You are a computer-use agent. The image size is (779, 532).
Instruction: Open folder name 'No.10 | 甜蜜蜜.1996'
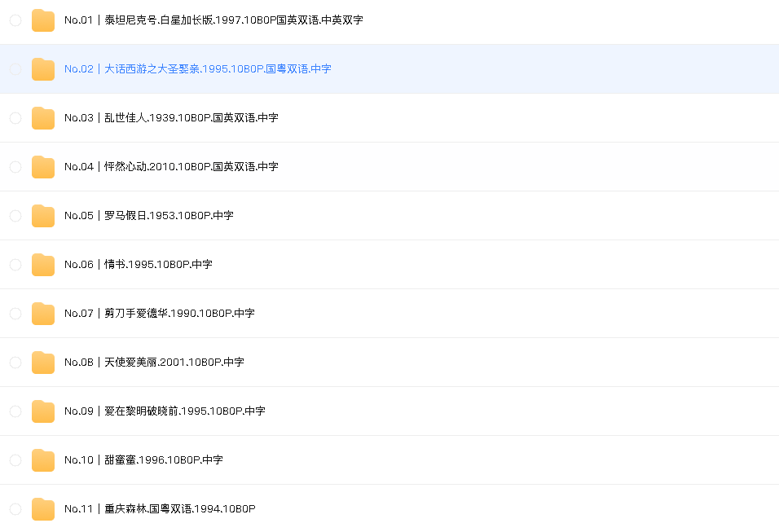click(143, 460)
